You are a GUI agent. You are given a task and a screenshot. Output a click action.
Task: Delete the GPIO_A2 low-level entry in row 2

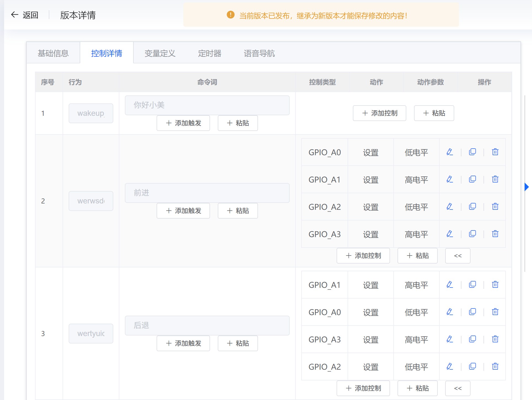495,206
